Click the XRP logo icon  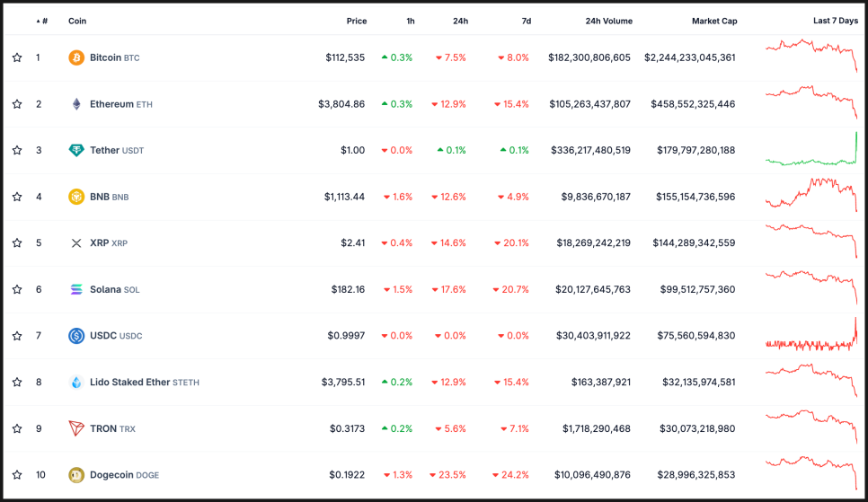tap(76, 243)
